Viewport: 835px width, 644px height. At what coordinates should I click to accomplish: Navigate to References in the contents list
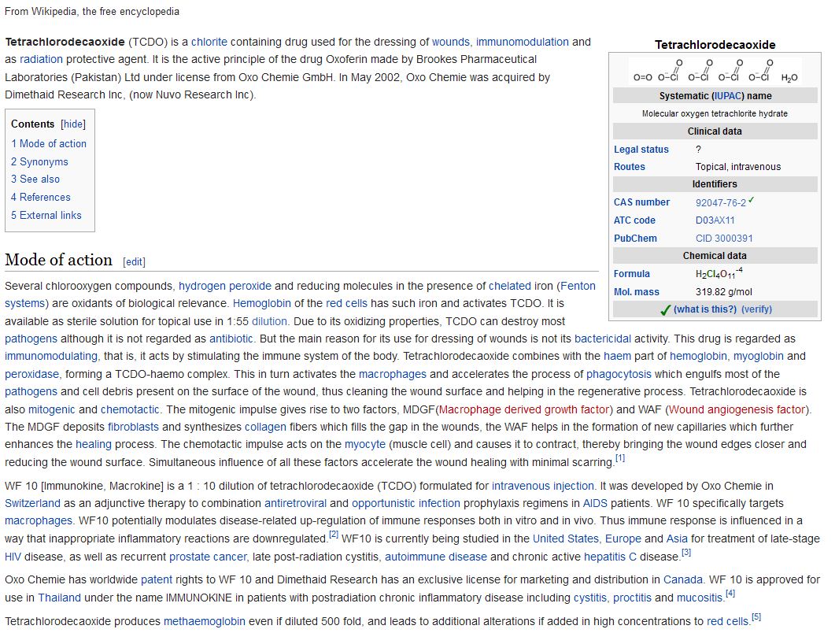(41, 198)
